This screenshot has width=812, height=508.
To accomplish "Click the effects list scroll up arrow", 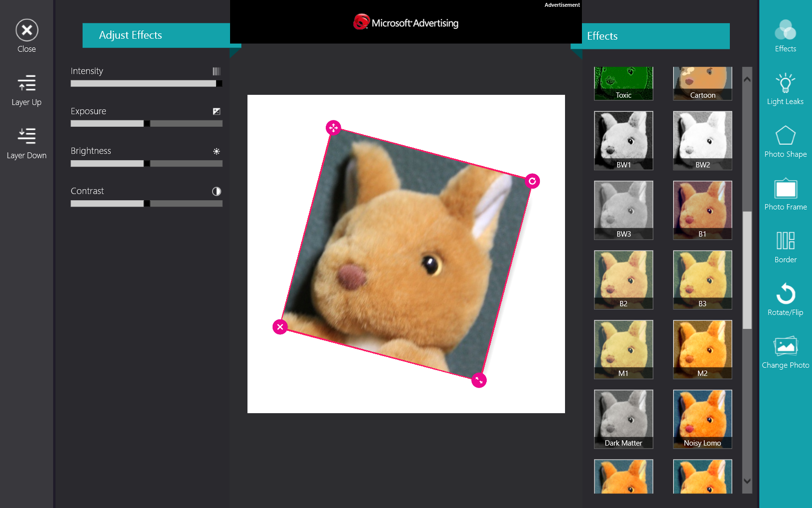I will click(747, 79).
